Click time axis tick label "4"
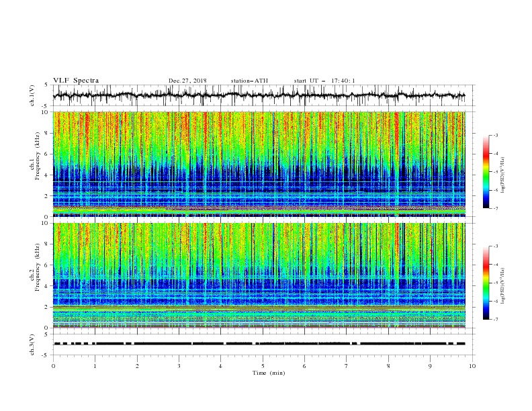 click(x=221, y=366)
